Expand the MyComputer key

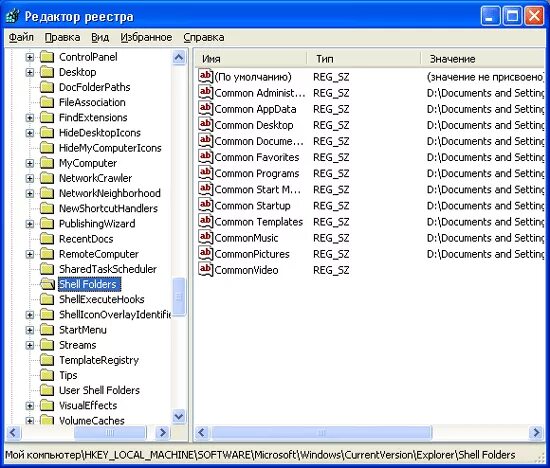pyautogui.click(x=30, y=163)
